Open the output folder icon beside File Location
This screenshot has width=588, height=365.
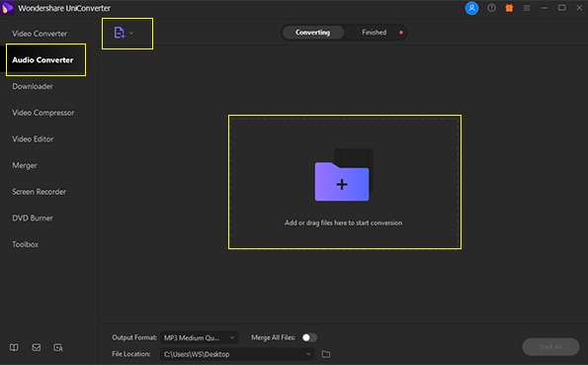(326, 354)
